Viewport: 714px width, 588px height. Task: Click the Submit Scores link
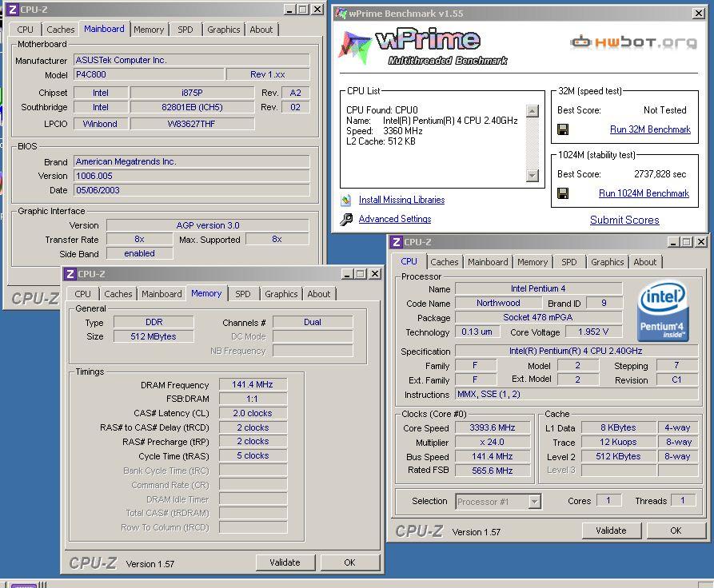coord(624,220)
